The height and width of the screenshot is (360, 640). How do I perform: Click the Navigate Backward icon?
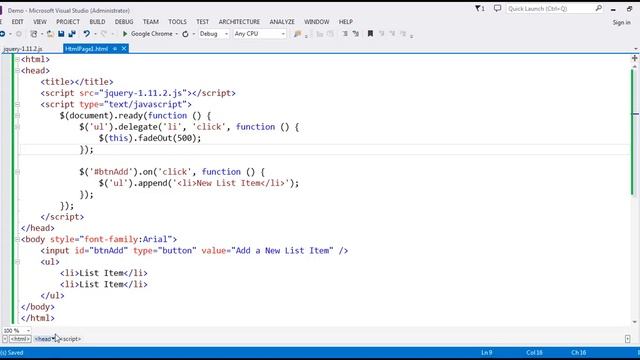[2, 34]
